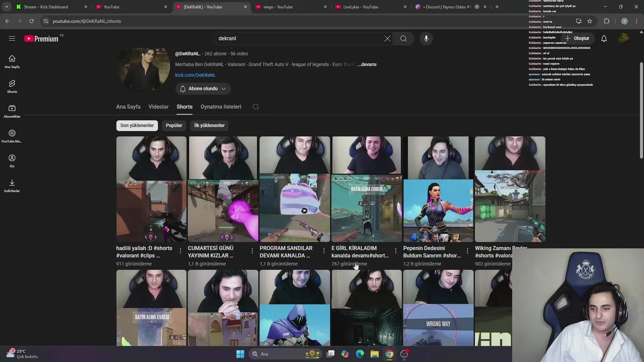Click the Oluştur create button

[x=577, y=38]
